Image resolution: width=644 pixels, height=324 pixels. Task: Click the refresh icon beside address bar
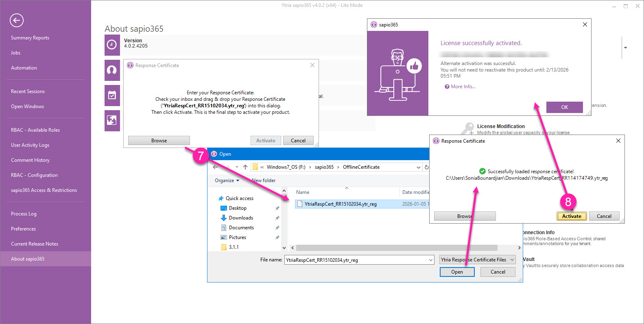(426, 167)
